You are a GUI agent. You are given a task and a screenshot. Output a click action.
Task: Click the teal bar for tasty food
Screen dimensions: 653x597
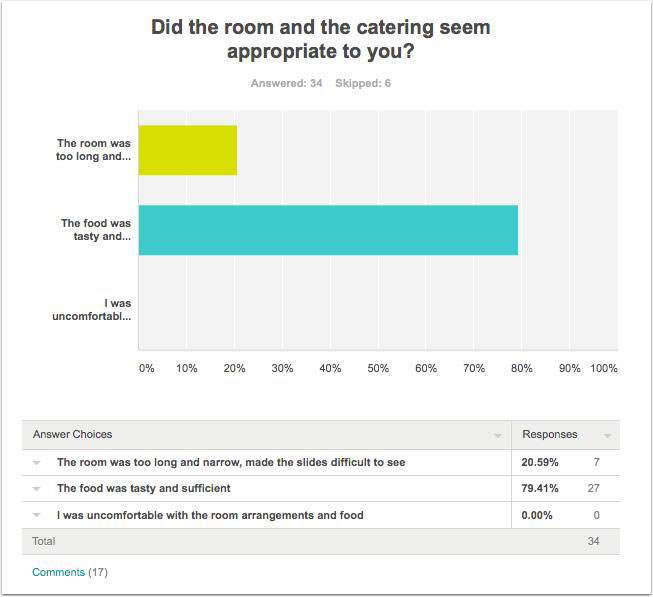pos(328,230)
